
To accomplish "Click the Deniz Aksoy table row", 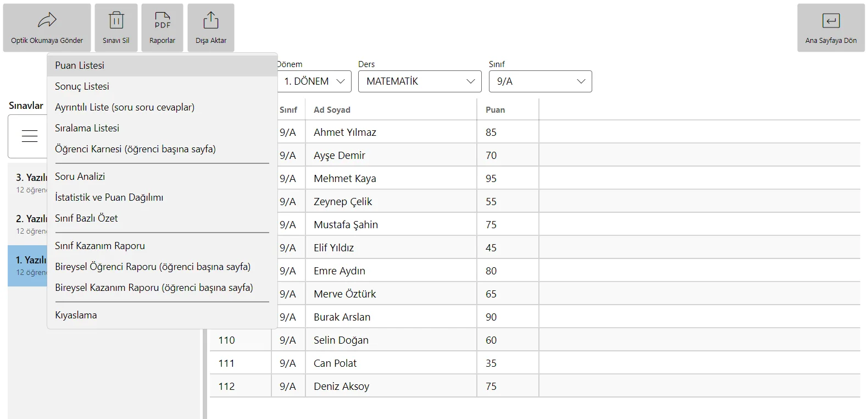I will tap(535, 386).
